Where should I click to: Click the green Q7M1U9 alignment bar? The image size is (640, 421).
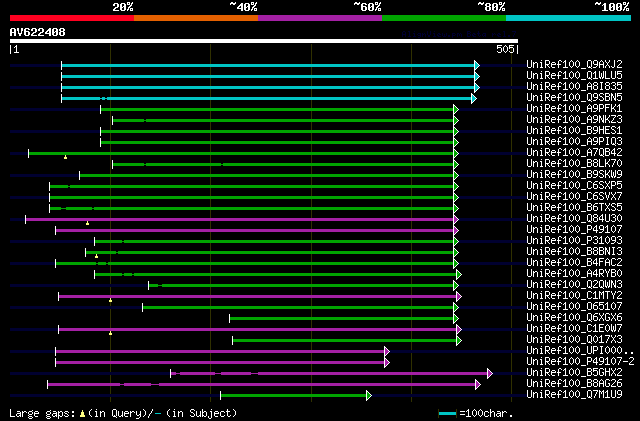tap(293, 395)
